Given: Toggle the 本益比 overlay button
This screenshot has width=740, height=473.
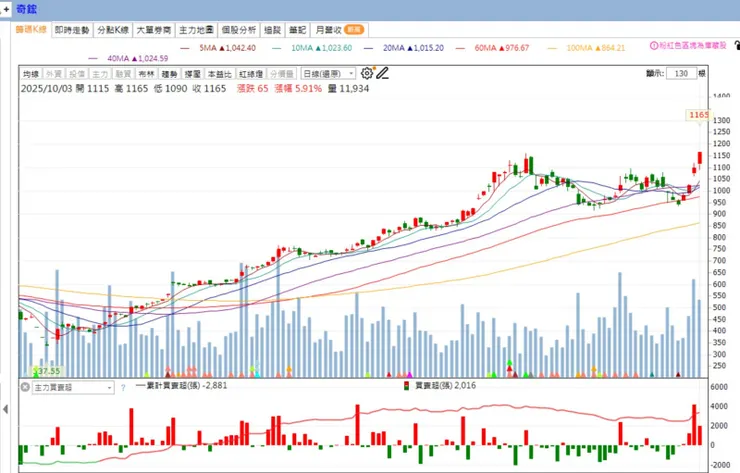Looking at the screenshot, I should coord(220,74).
